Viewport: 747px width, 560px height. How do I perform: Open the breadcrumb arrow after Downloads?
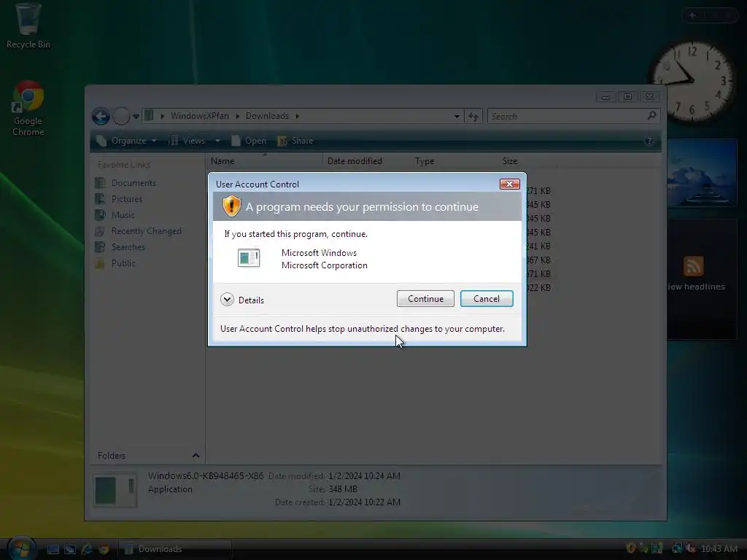[298, 116]
